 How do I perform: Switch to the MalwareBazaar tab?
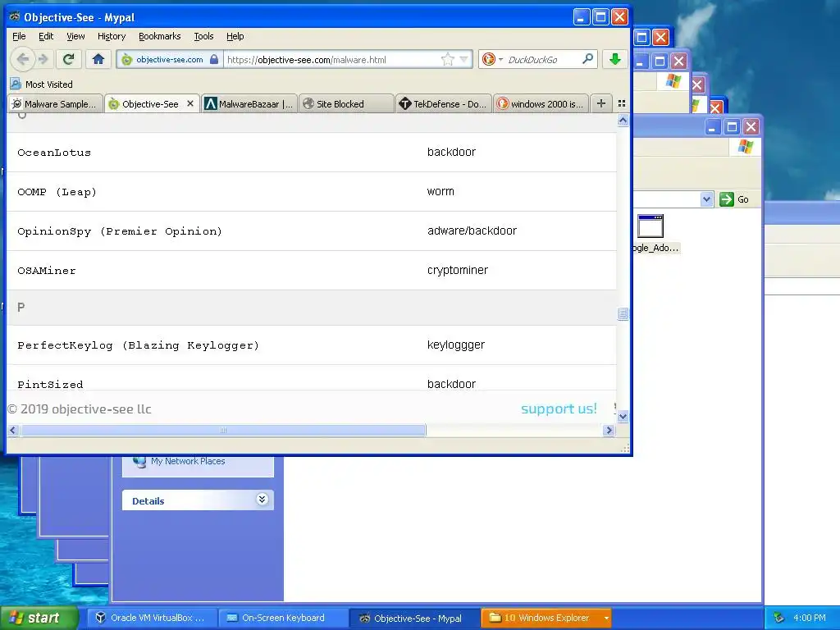tap(249, 104)
